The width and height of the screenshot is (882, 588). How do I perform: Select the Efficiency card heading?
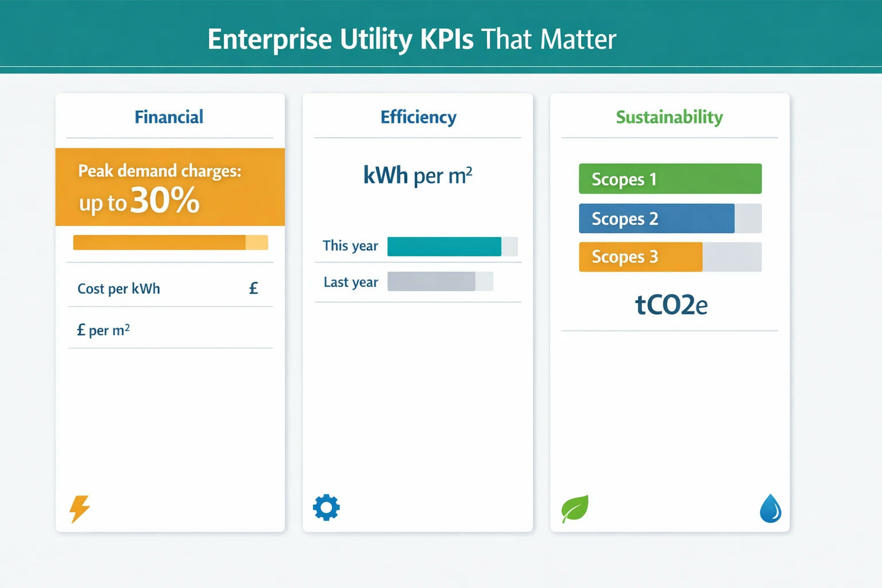(x=419, y=117)
